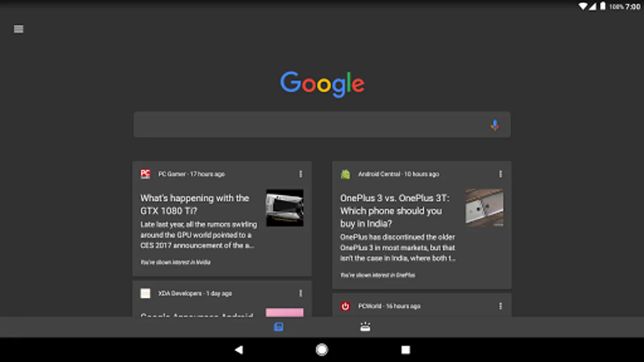Image resolution: width=644 pixels, height=362 pixels.
Task: Tap the cellular signal status icon
Action: (592, 6)
